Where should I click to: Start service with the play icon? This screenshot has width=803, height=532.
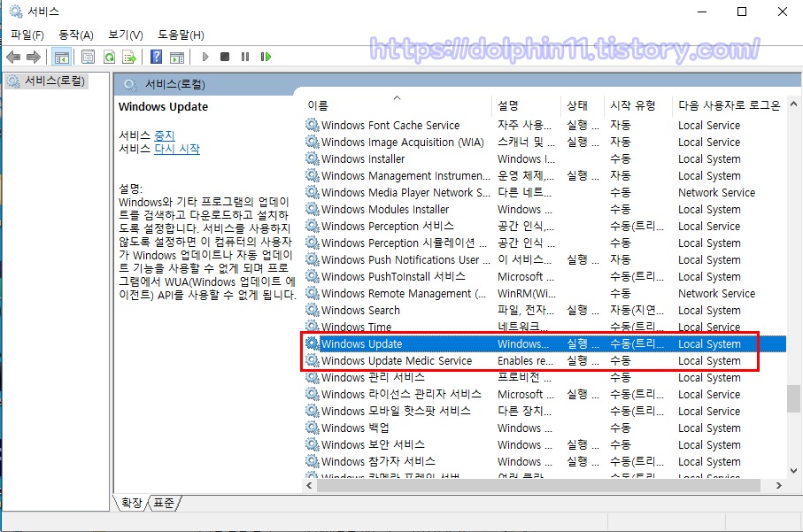click(205, 57)
